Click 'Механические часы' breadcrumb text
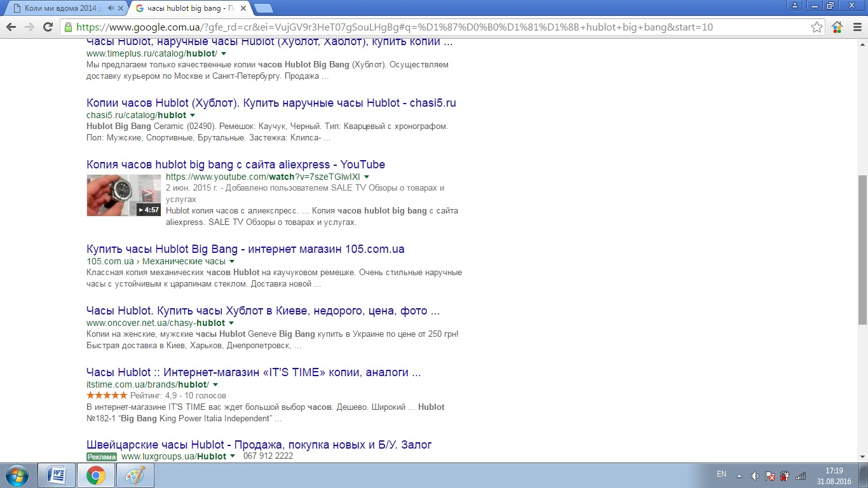868x488 pixels. tap(184, 262)
